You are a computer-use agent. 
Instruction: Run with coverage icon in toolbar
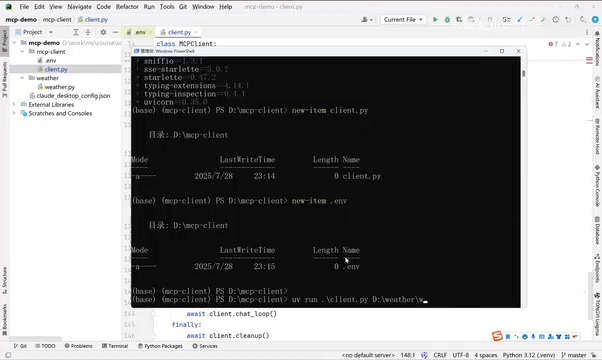(x=459, y=20)
